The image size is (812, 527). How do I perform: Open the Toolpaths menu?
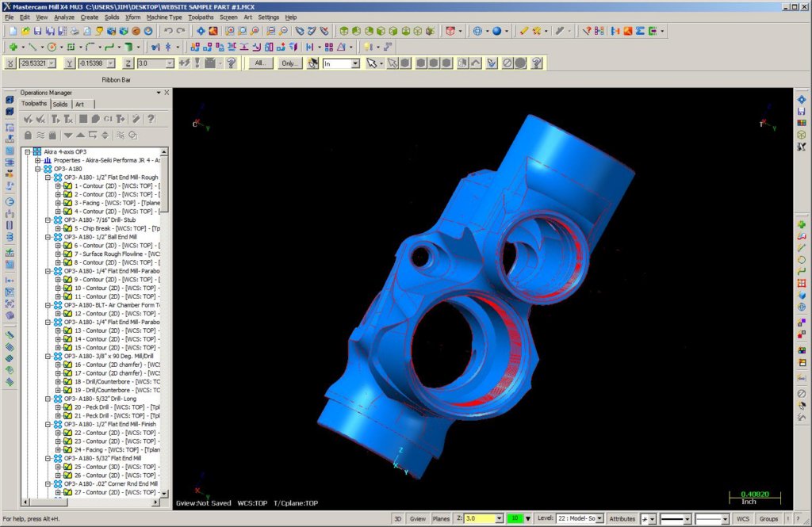click(x=201, y=17)
